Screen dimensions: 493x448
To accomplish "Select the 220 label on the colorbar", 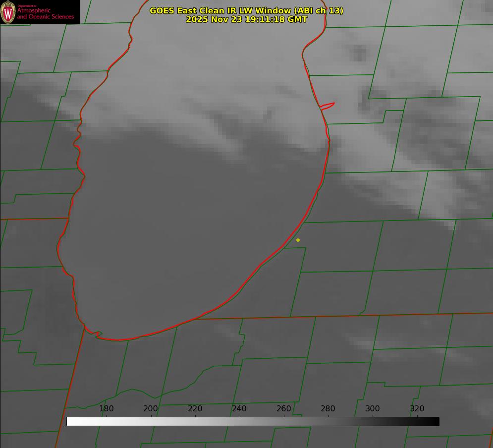I will tap(195, 408).
